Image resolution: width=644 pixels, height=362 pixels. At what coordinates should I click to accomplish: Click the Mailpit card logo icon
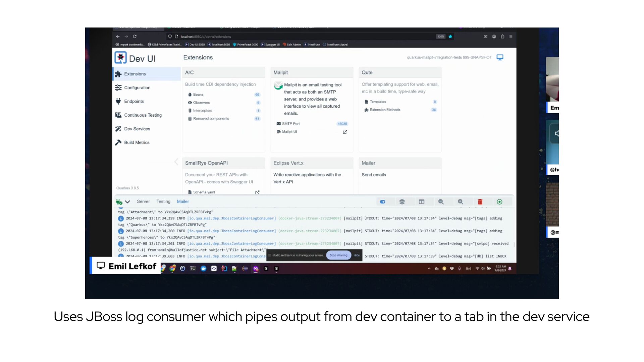(x=278, y=85)
